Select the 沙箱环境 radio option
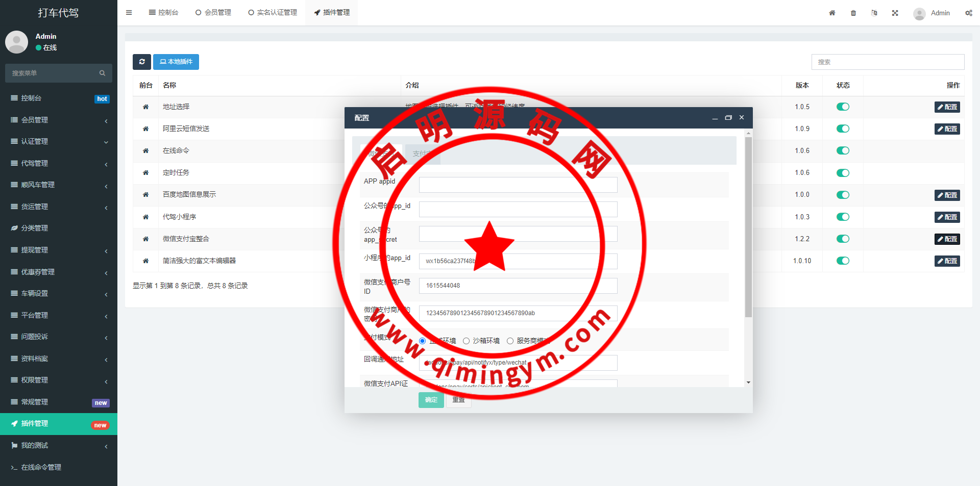 [466, 341]
